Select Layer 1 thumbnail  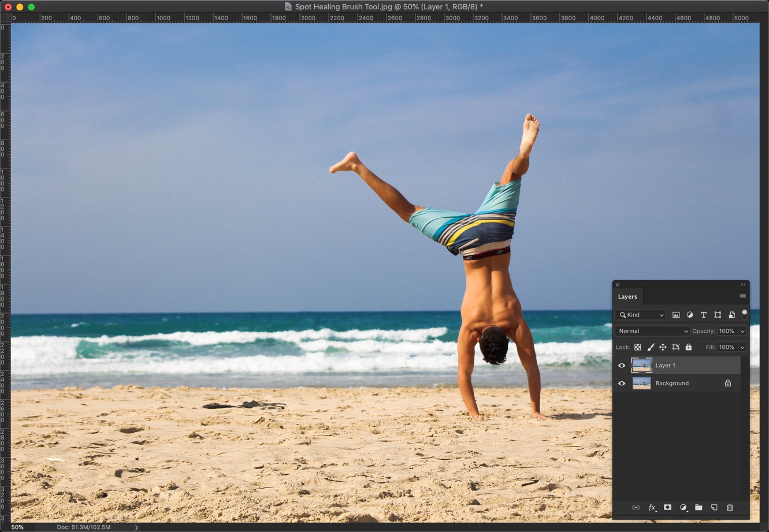[x=641, y=365]
